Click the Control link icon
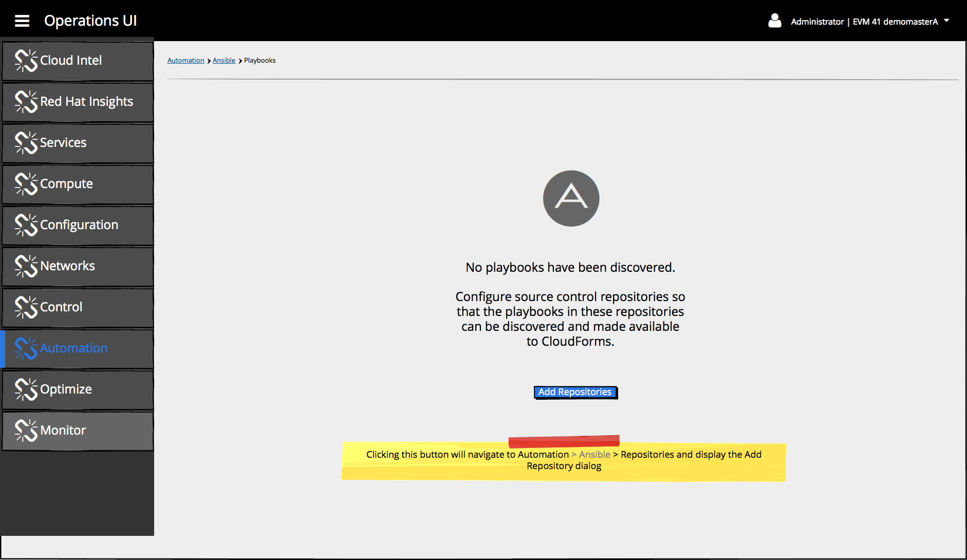The height and width of the screenshot is (560, 967). tap(26, 307)
